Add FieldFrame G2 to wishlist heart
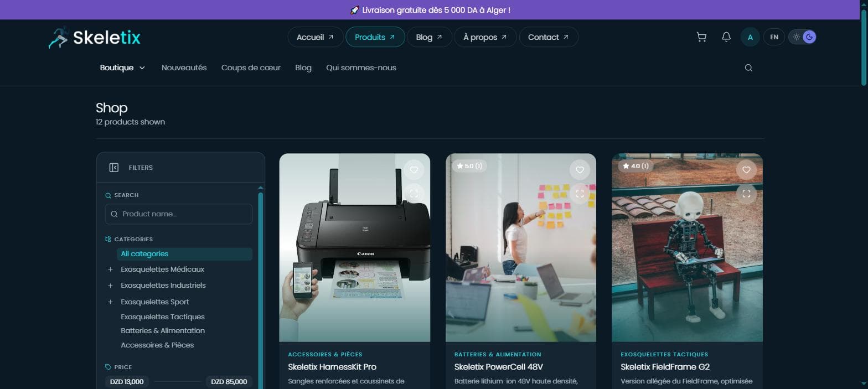 coord(746,170)
